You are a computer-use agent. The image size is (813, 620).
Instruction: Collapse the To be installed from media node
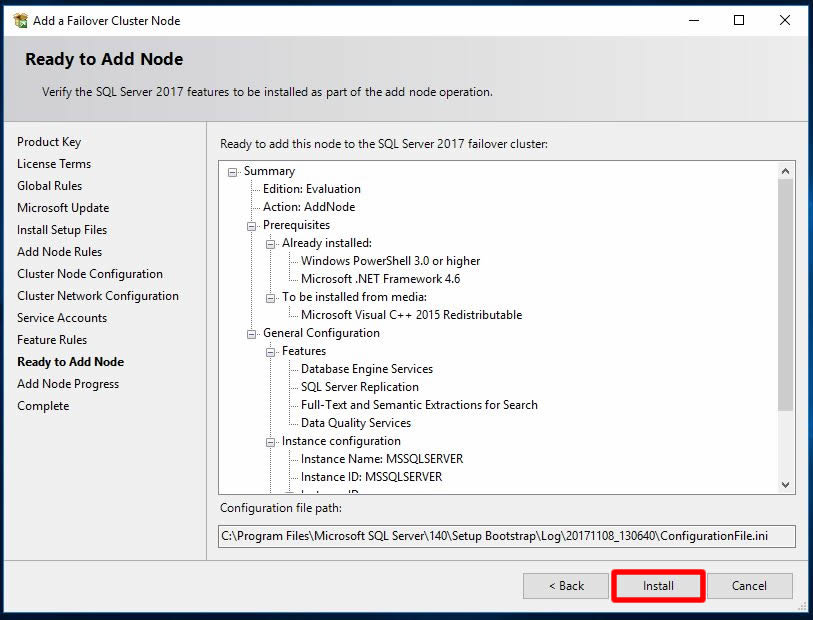click(271, 298)
